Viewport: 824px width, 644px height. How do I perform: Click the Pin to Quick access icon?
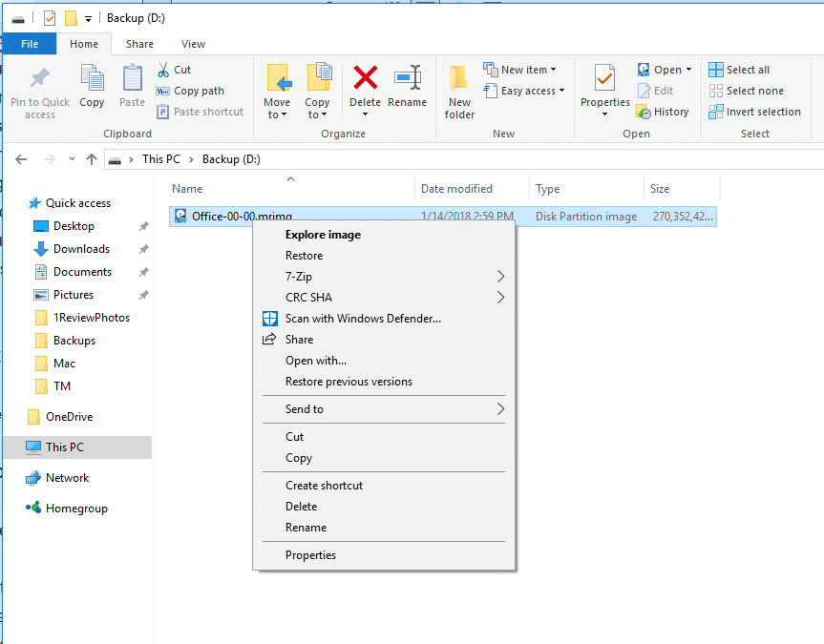pos(39,90)
